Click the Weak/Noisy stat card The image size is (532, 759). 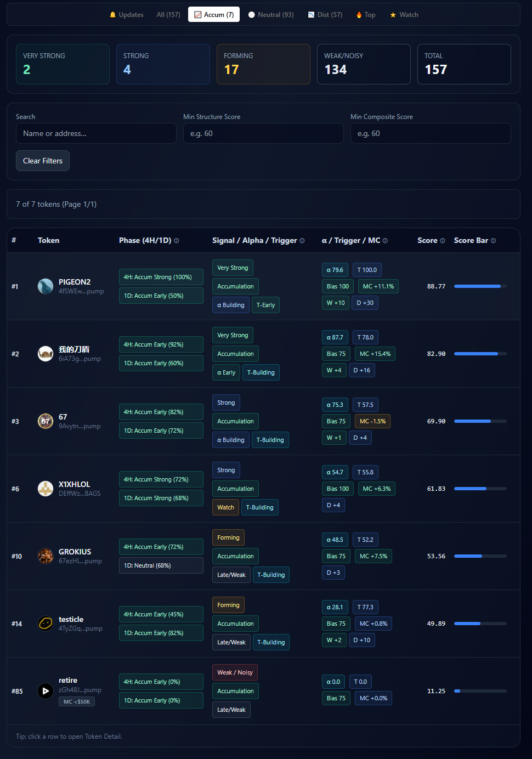tap(364, 64)
